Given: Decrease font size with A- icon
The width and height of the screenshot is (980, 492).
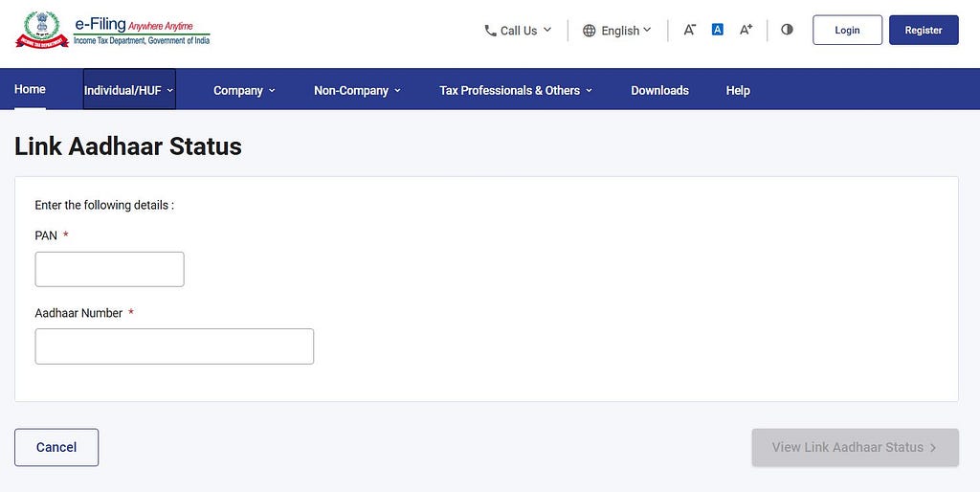Looking at the screenshot, I should pyautogui.click(x=689, y=30).
